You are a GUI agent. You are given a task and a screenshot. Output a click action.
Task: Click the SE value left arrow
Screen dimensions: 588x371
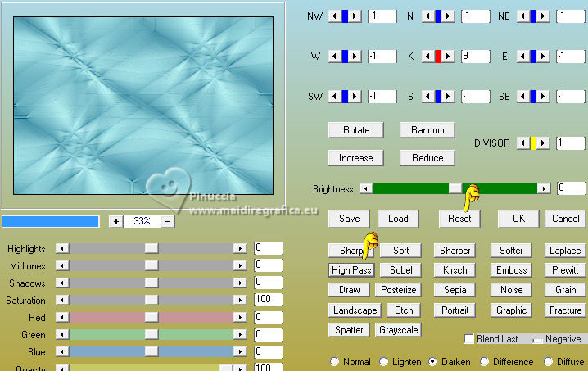[523, 97]
